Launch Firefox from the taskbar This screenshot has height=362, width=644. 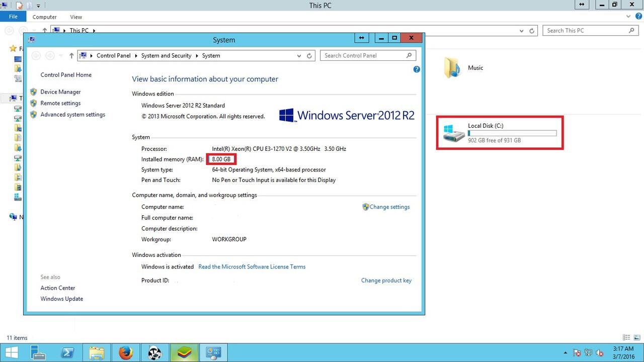click(126, 352)
